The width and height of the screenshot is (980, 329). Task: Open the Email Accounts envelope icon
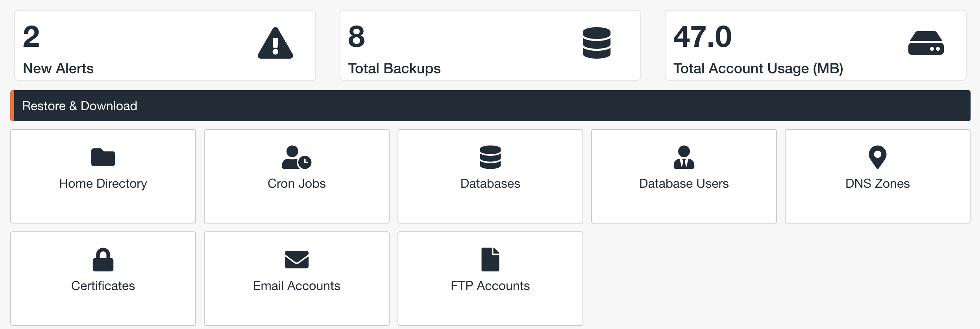tap(297, 260)
